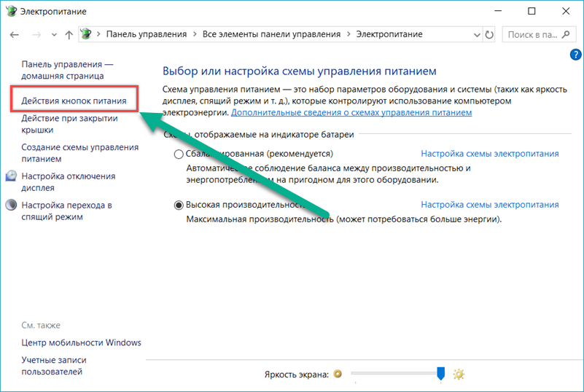Click the bright sun brightness icon

[x=459, y=374]
